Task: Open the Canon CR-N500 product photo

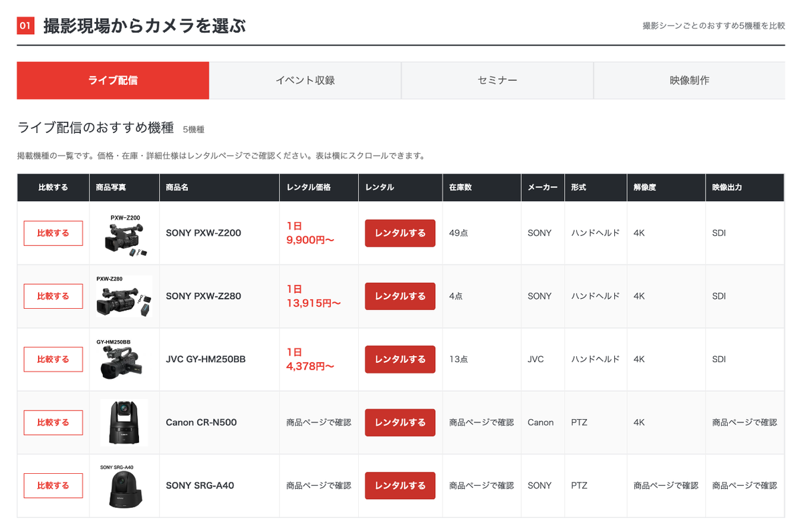Action: [x=124, y=422]
